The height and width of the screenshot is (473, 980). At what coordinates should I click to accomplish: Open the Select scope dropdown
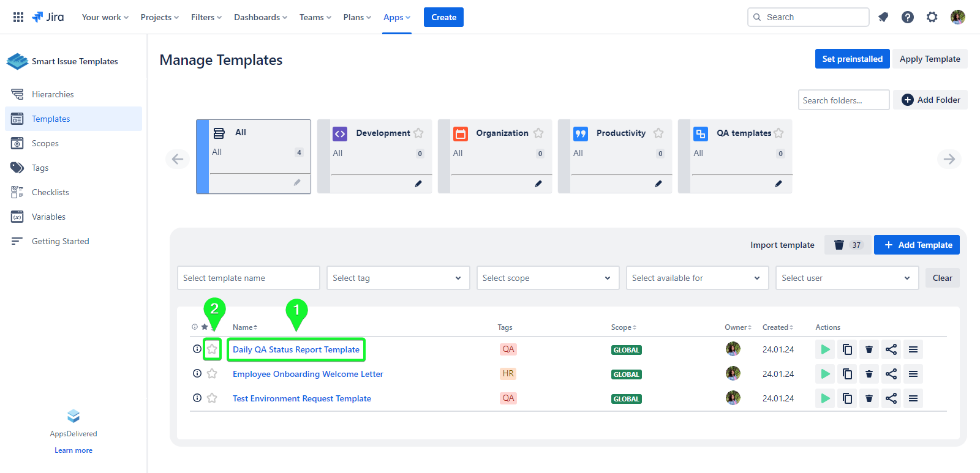point(547,278)
